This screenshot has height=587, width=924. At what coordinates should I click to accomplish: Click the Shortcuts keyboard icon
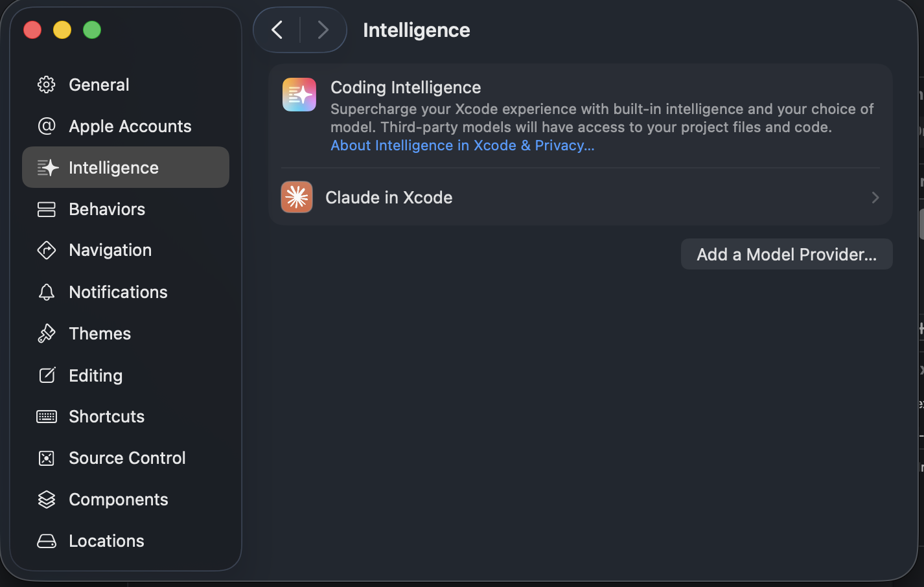pos(47,417)
